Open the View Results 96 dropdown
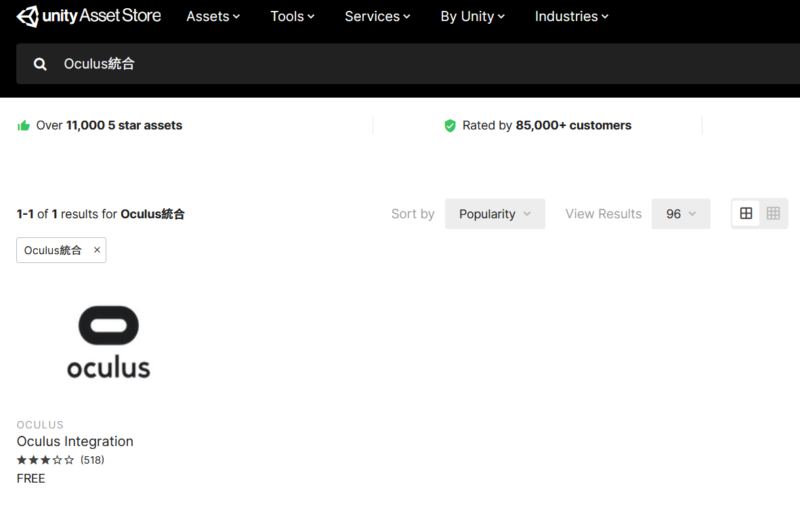 coord(681,214)
